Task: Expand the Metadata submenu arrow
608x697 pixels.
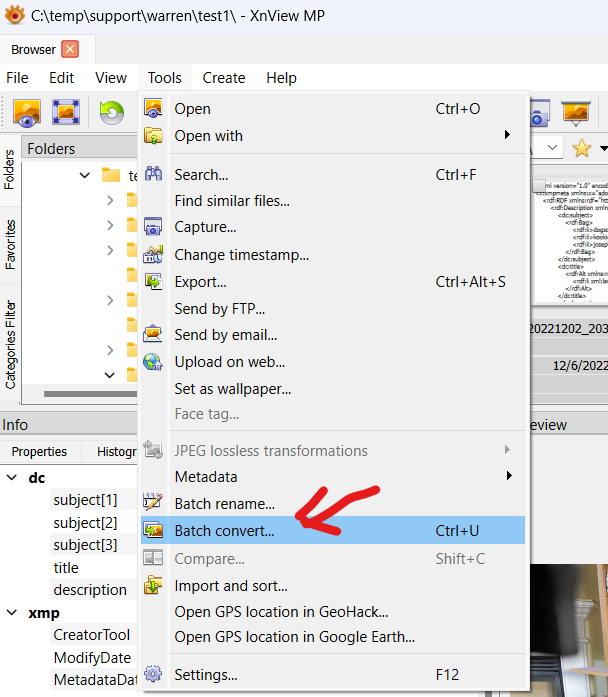Action: tap(508, 476)
